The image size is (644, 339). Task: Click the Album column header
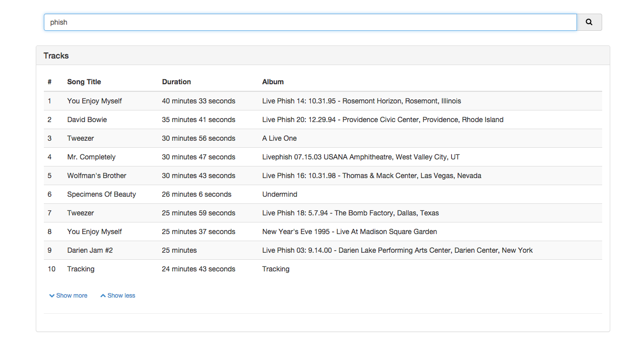click(273, 82)
